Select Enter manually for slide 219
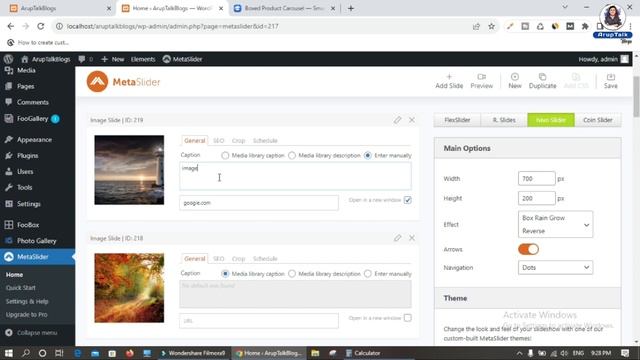 368,156
